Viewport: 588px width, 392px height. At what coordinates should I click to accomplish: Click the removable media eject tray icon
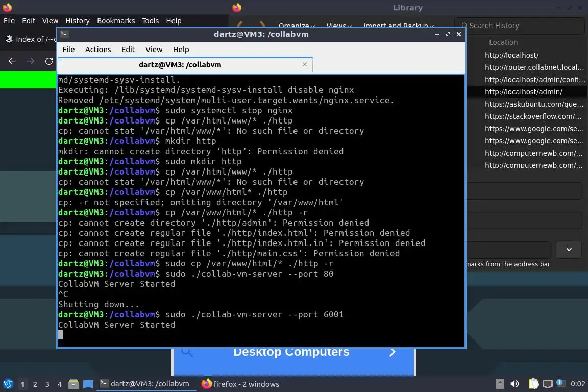pos(500,384)
